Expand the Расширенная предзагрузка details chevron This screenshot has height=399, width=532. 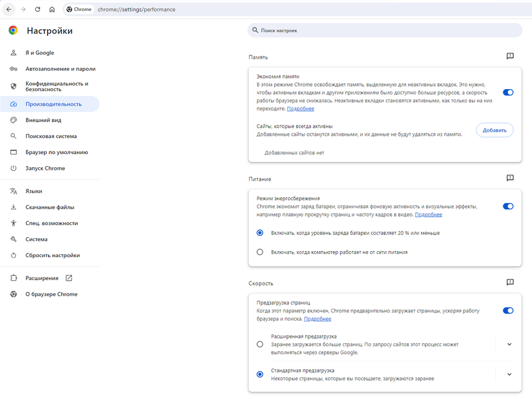click(509, 344)
